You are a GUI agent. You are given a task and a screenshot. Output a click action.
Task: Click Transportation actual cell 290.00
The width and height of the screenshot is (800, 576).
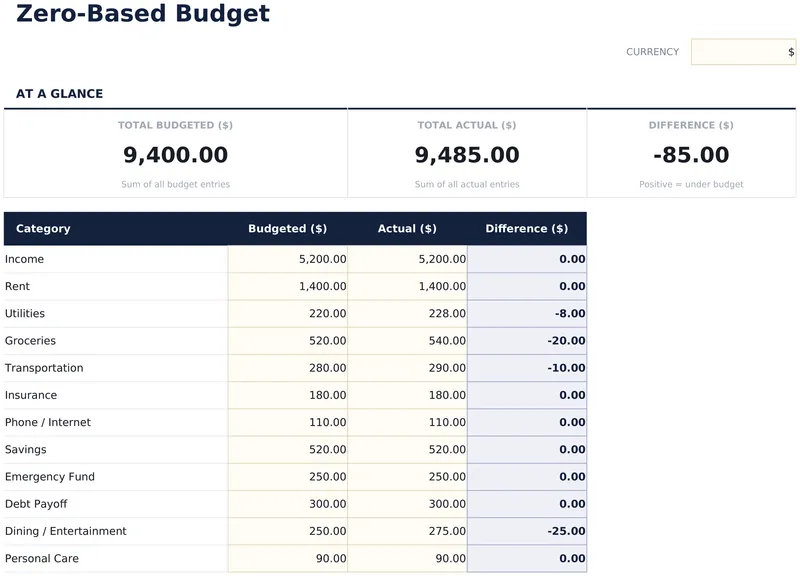click(x=407, y=368)
